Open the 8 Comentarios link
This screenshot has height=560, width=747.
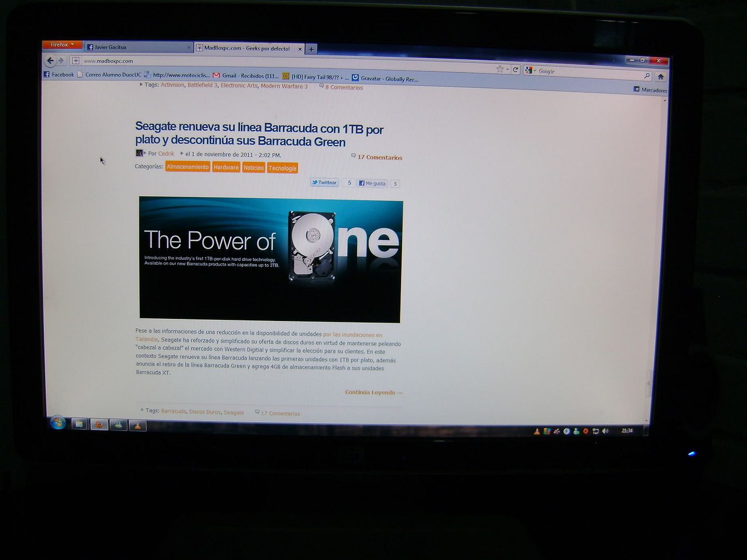click(344, 87)
